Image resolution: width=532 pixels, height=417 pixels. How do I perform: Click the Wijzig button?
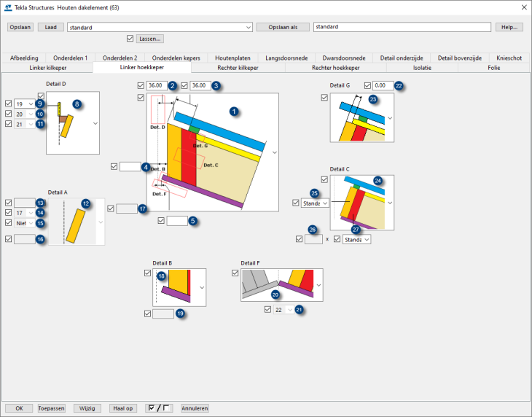pyautogui.click(x=87, y=408)
